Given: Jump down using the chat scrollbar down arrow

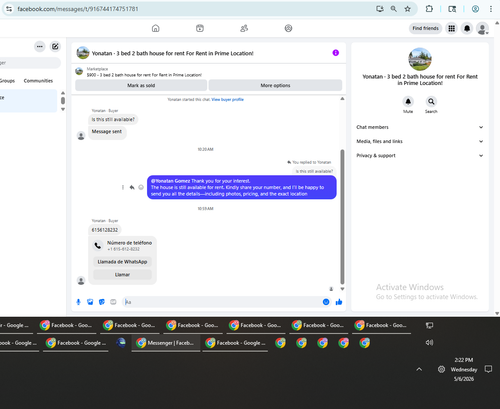Looking at the screenshot, I should pyautogui.click(x=342, y=289).
